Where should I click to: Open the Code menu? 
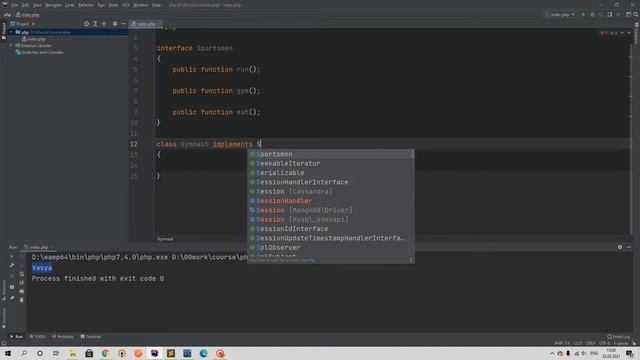click(x=70, y=5)
